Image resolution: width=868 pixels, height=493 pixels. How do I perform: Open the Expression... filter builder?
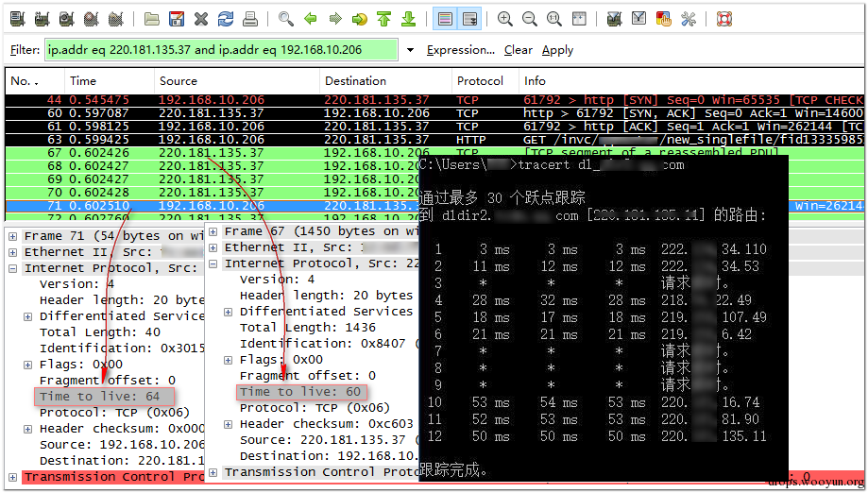click(x=461, y=50)
